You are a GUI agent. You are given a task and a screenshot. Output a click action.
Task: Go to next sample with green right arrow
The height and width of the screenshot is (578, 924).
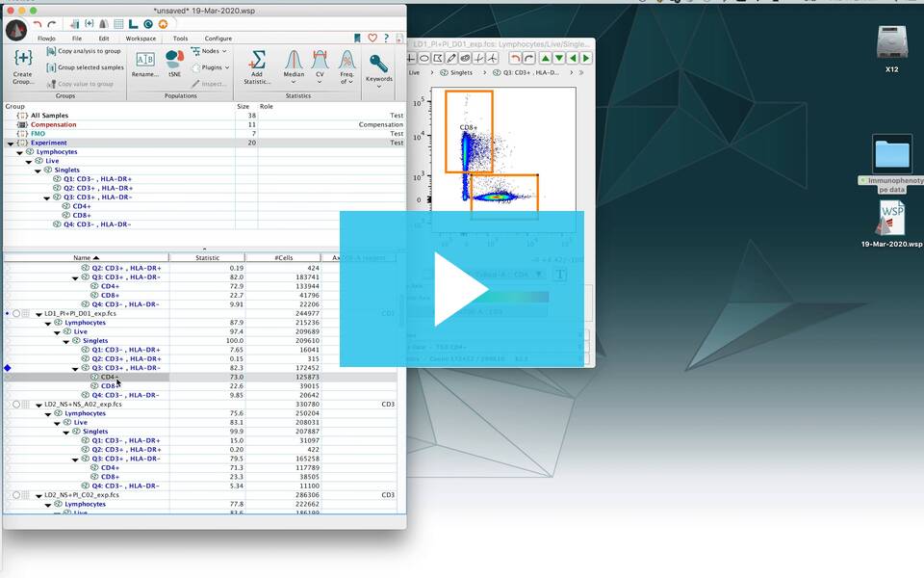click(x=586, y=58)
